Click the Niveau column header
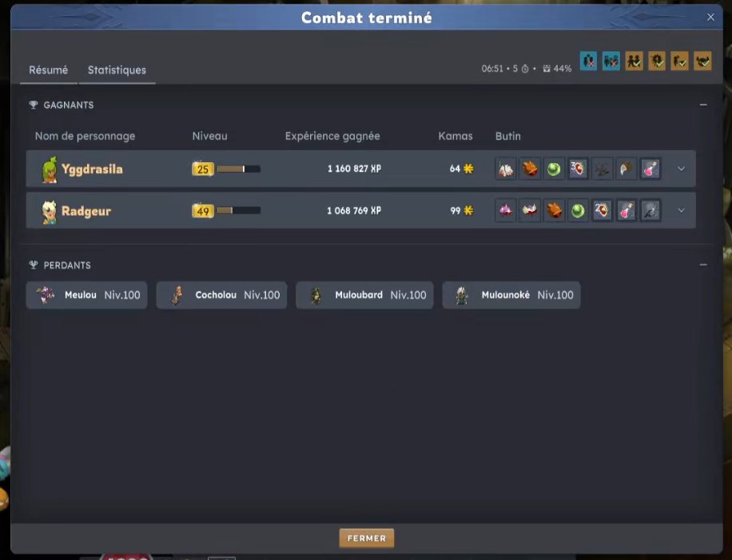Viewport: 732px width, 560px height. click(x=209, y=137)
